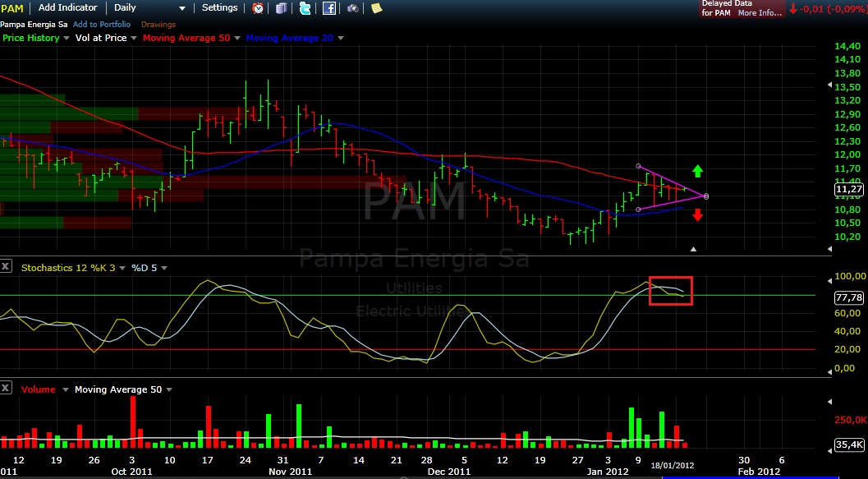Click the red Volume label
Screen dimensions: 868x479
click(39, 389)
